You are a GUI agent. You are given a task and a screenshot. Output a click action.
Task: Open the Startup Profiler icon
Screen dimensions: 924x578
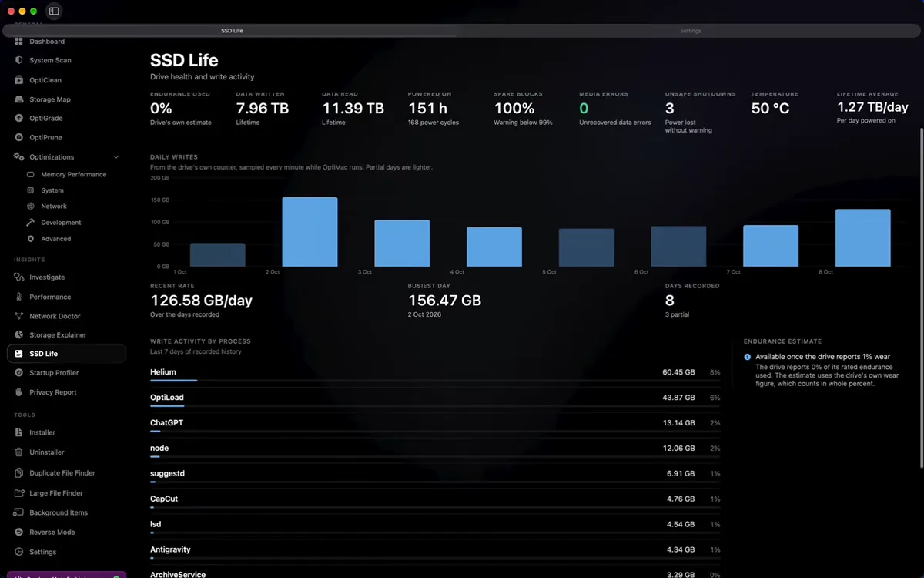19,373
